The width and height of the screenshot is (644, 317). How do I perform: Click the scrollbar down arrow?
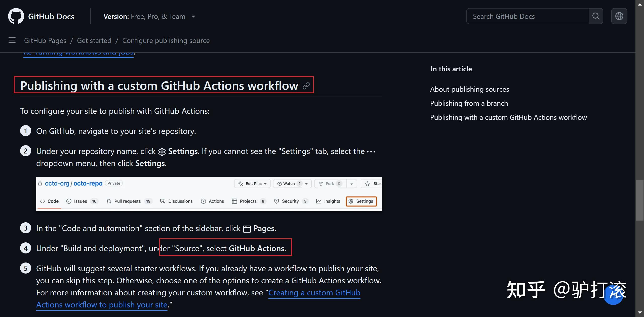(x=639, y=313)
